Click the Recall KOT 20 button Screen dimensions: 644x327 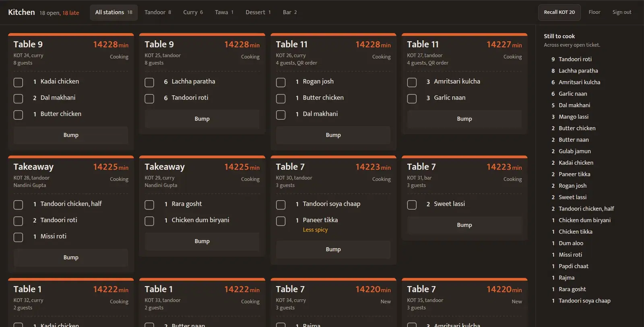click(559, 12)
